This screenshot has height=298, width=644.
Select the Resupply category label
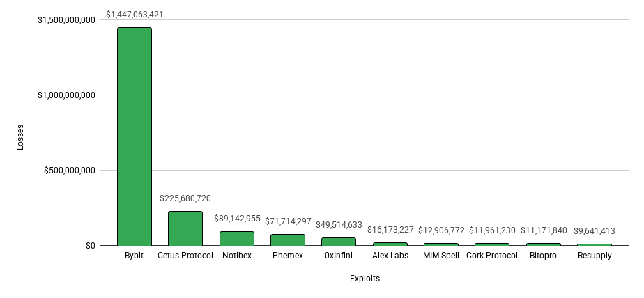click(595, 256)
